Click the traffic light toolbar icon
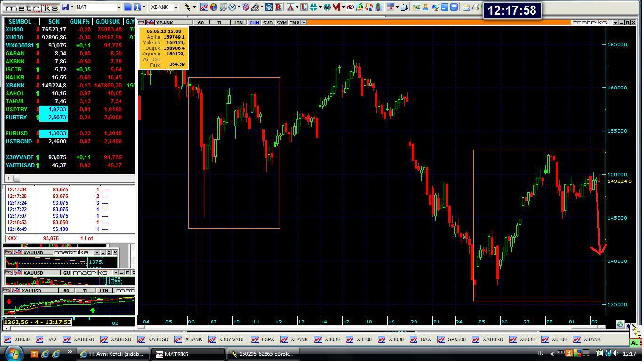Viewport: 644px width, 362px height. (x=378, y=7)
